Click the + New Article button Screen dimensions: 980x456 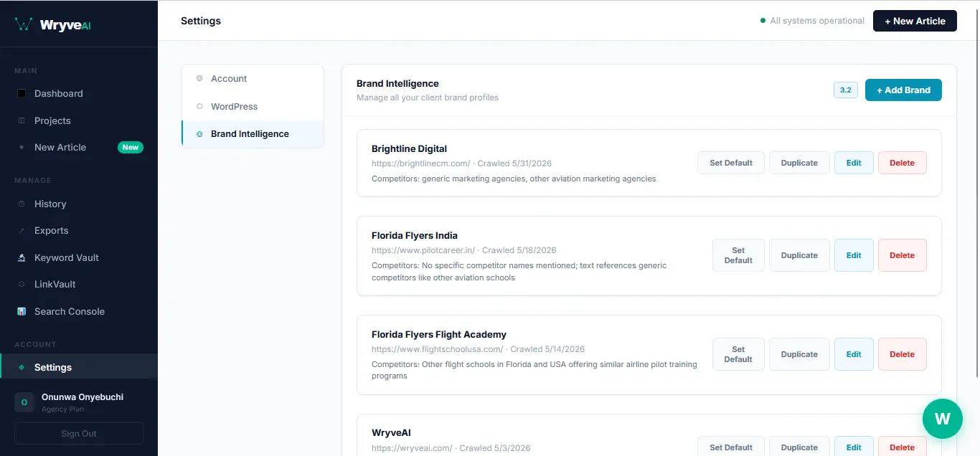click(915, 21)
